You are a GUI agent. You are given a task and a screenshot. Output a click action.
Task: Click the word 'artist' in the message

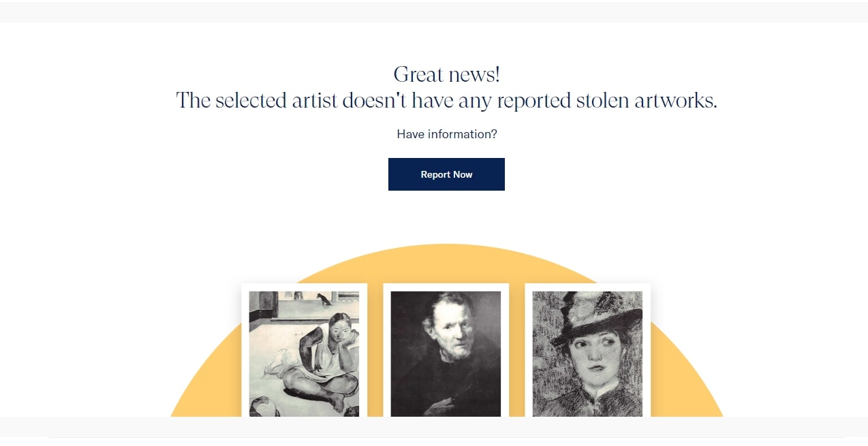tap(315, 101)
